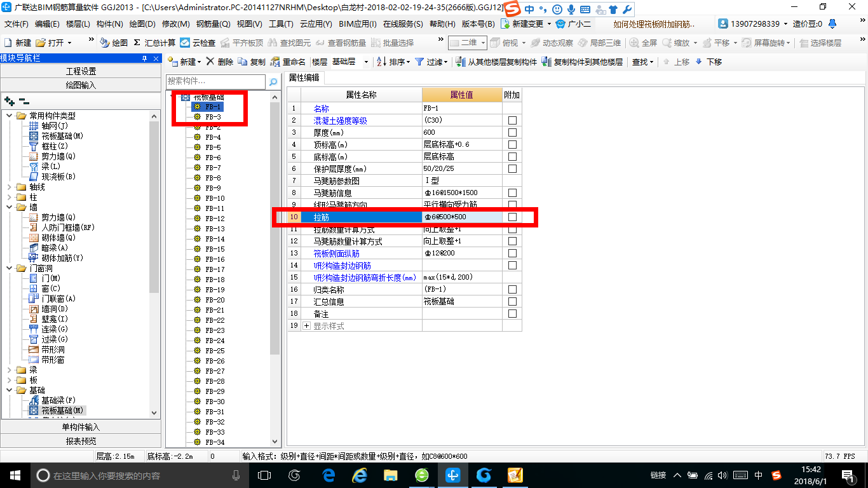The image size is (868, 488).
Task: Launch Microsoft Edge from the taskbar
Action: point(329,475)
